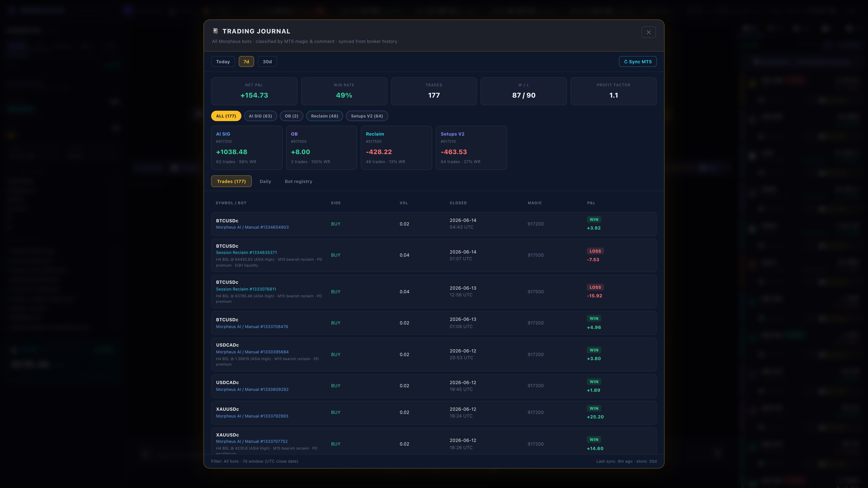Open the AI SIG #917200 bot card
Viewport: 868px width, 488px height.
point(247,148)
